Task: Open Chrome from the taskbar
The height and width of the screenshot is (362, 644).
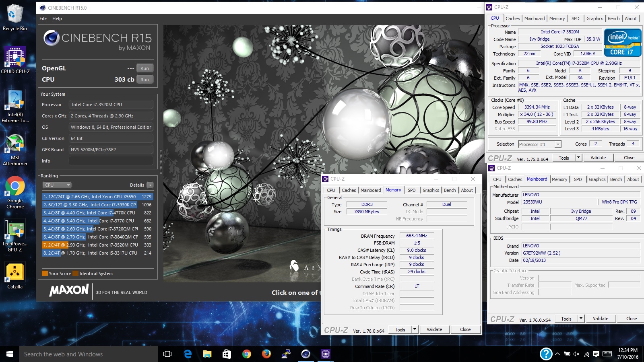Action: click(247, 354)
